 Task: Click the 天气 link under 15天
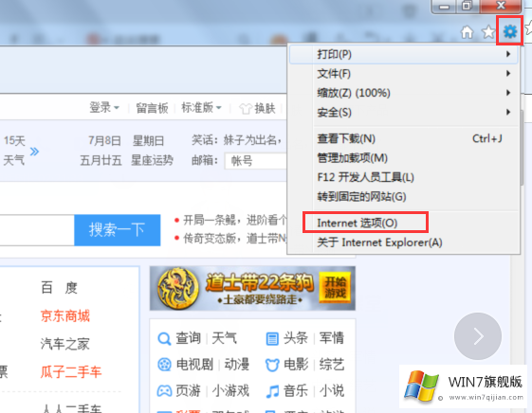pos(14,160)
